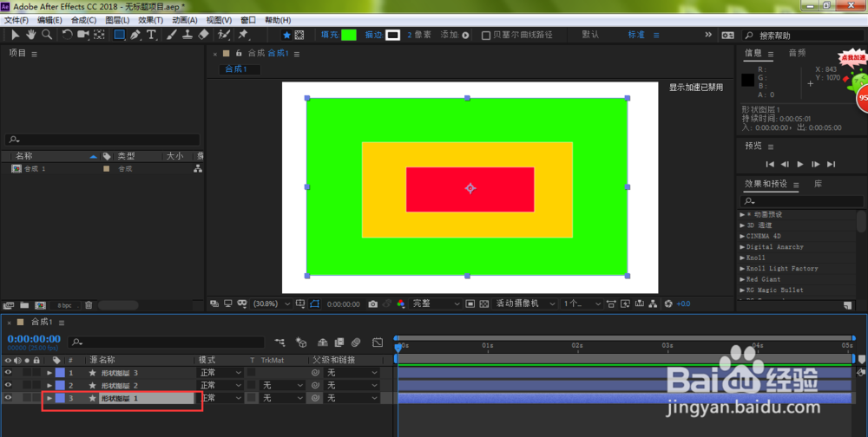Viewport: 868px width, 437px height.
Task: Open the composition flowchart icon in viewer
Action: pos(654,303)
